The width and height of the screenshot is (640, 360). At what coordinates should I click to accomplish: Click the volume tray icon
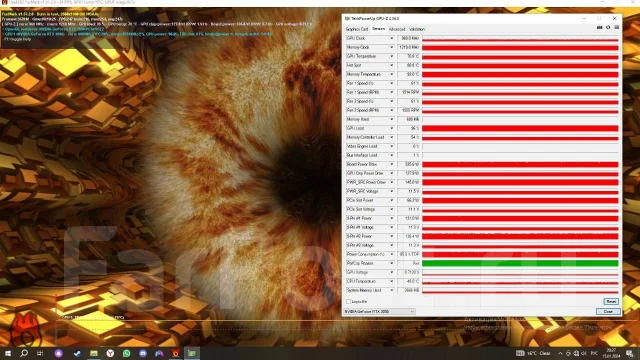point(583,353)
